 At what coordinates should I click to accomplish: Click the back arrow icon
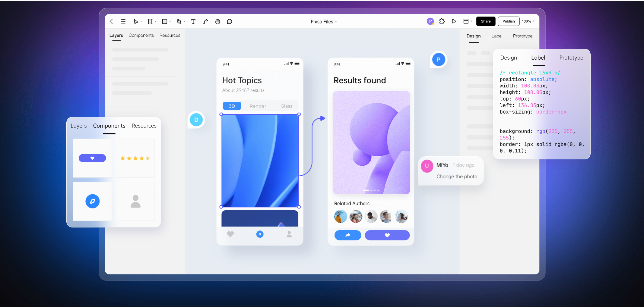(x=111, y=21)
